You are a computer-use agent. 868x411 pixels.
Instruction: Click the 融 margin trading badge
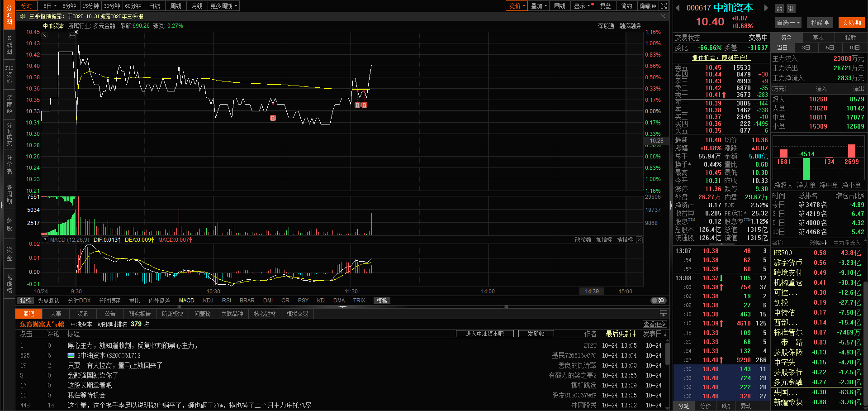click(x=780, y=9)
